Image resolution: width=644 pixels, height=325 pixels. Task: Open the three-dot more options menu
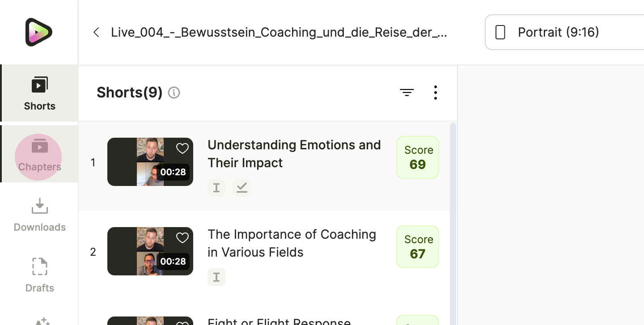point(435,93)
